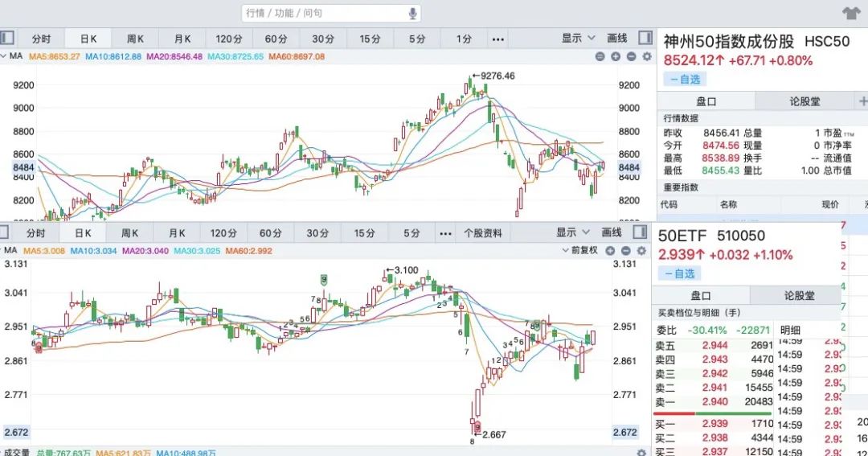Switch bottom chart to 月K

[177, 233]
